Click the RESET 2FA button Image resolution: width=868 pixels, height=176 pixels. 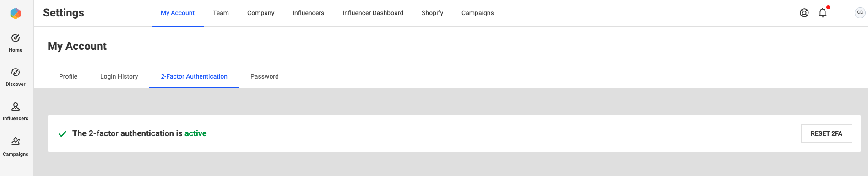pyautogui.click(x=826, y=133)
